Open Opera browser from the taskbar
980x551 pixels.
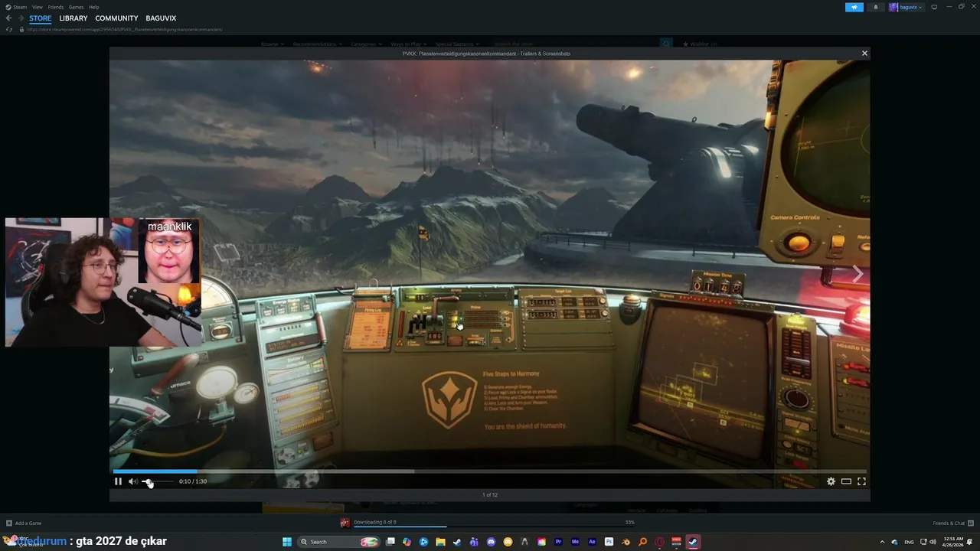pos(659,542)
